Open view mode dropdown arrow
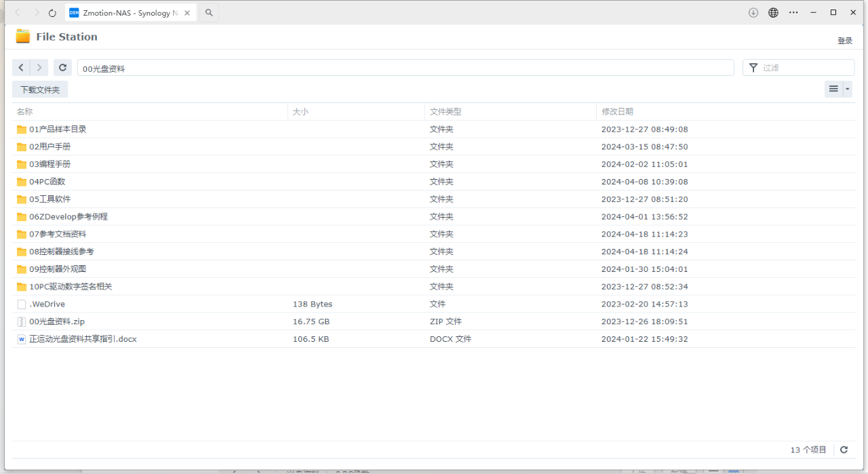Image resolution: width=868 pixels, height=474 pixels. (x=848, y=89)
